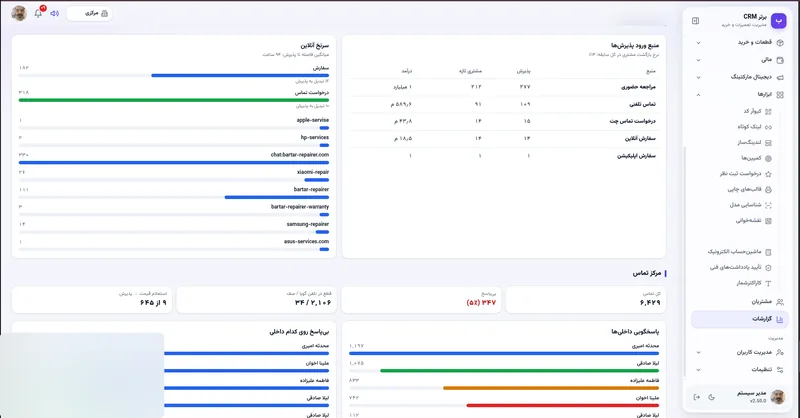800x418 pixels.
Task: Open the مرکزی branch selector
Action: (90, 13)
